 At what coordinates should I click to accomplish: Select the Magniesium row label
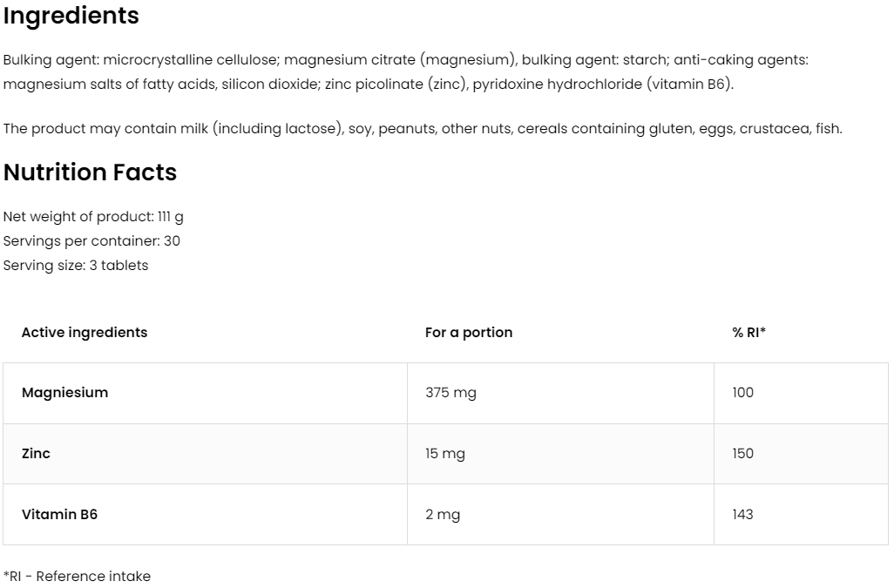tap(65, 393)
